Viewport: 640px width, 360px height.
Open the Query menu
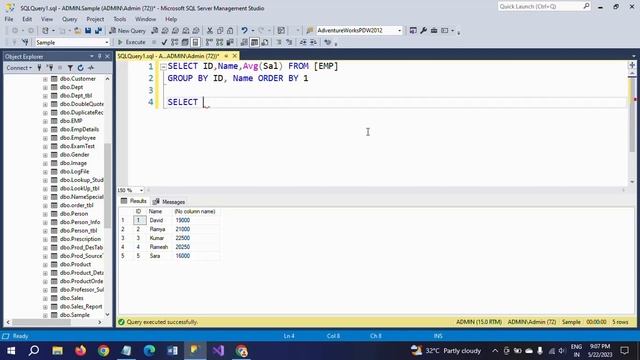click(69, 19)
